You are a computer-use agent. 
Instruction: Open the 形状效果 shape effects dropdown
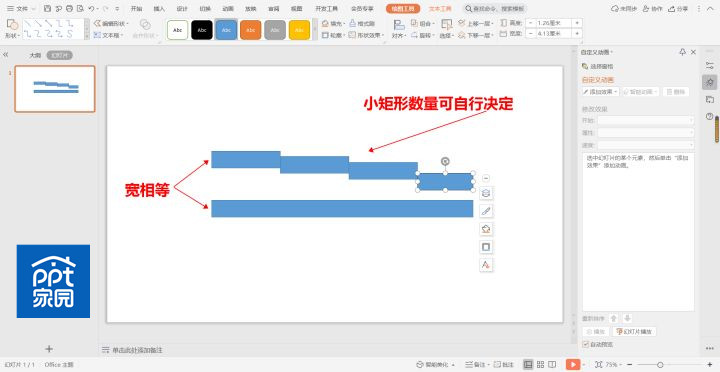pyautogui.click(x=366, y=35)
